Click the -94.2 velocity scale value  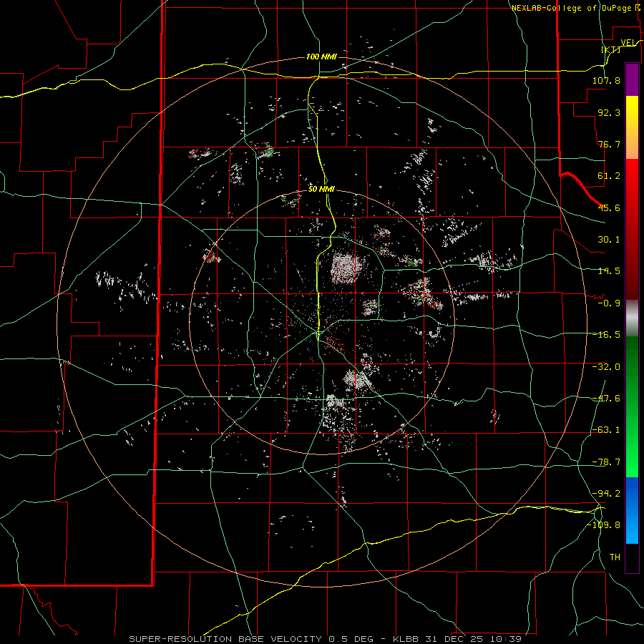[x=606, y=494]
